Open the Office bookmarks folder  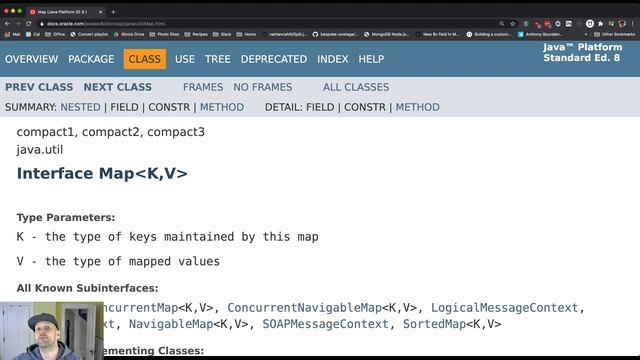(x=55, y=34)
